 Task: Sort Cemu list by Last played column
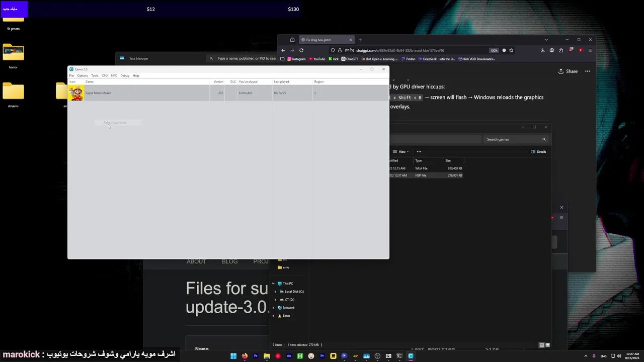(292, 81)
